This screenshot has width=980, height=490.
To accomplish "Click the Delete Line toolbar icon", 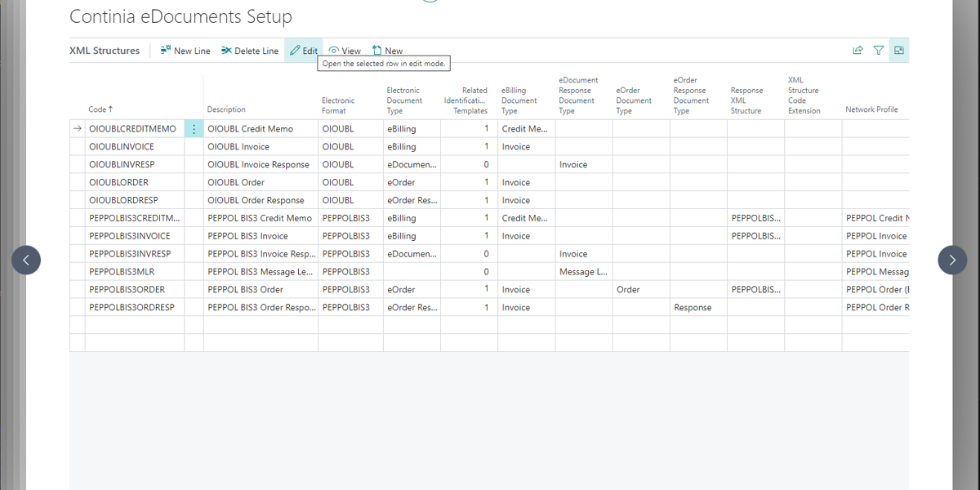I will pyautogui.click(x=226, y=51).
